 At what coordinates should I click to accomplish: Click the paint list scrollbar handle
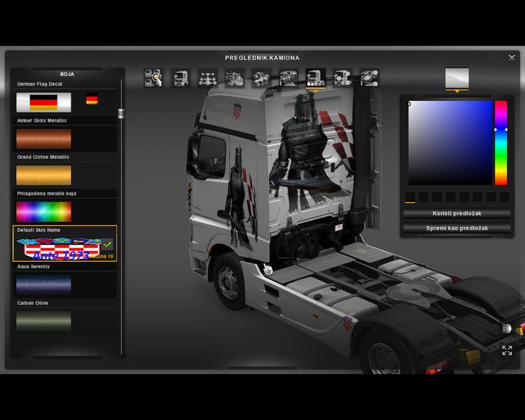click(x=121, y=114)
